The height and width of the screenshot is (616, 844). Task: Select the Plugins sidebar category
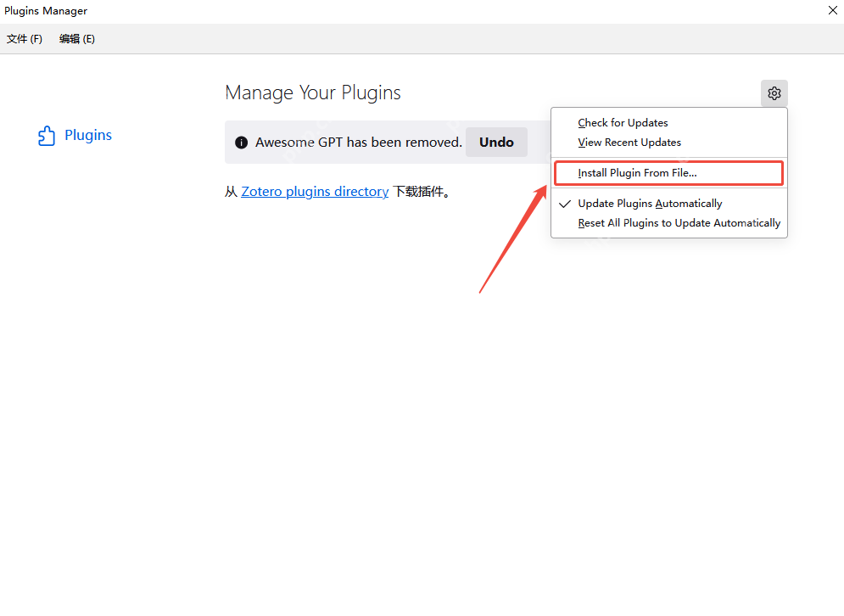(x=75, y=135)
